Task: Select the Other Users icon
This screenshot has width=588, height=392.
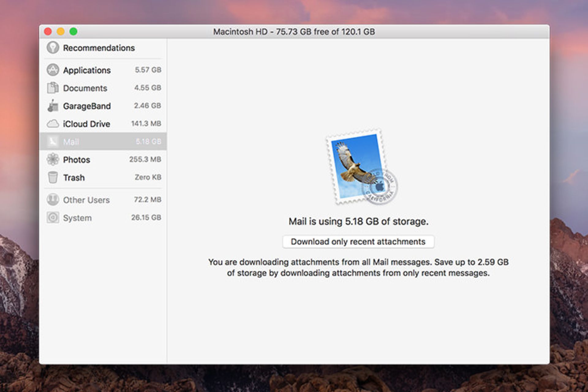Action: pyautogui.click(x=53, y=200)
